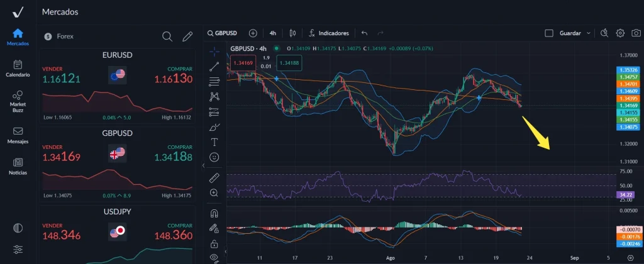The image size is (644, 264).
Task: Click the green buy price 1.34188 button on chart
Action: (x=289, y=63)
